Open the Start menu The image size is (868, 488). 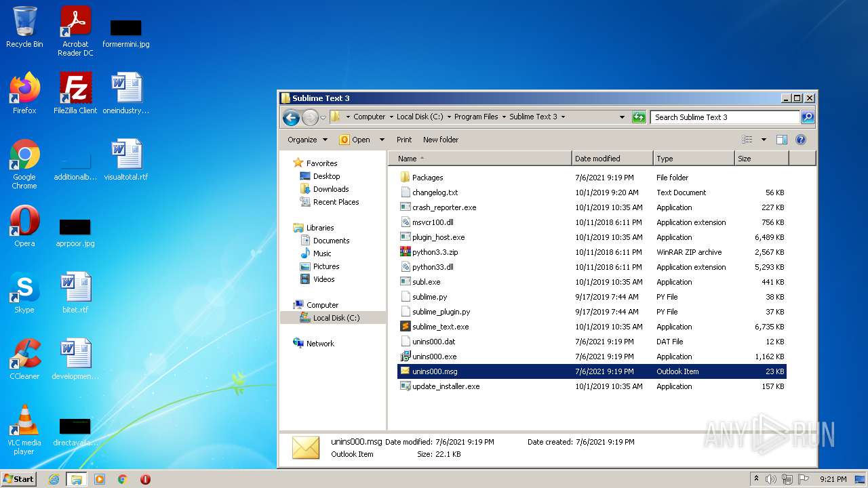coord(19,479)
